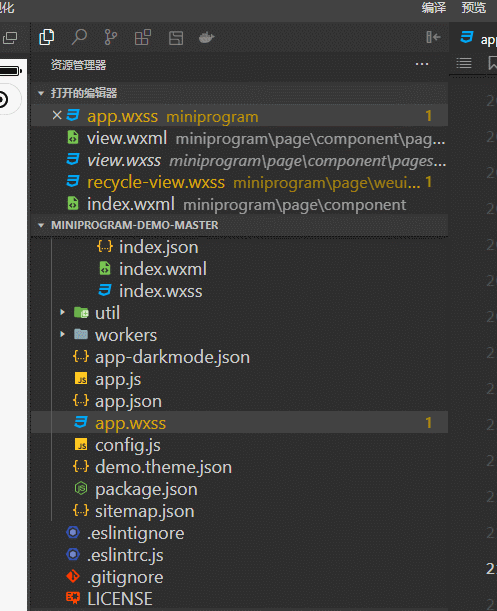The image size is (497, 611).
Task: Open index.wxml in project file tree
Action: click(x=239, y=269)
